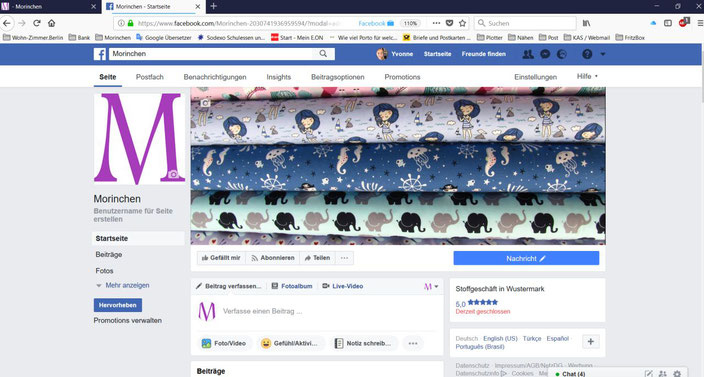Select Startseite in the left sidebar
This screenshot has width=704, height=377.
click(x=138, y=238)
